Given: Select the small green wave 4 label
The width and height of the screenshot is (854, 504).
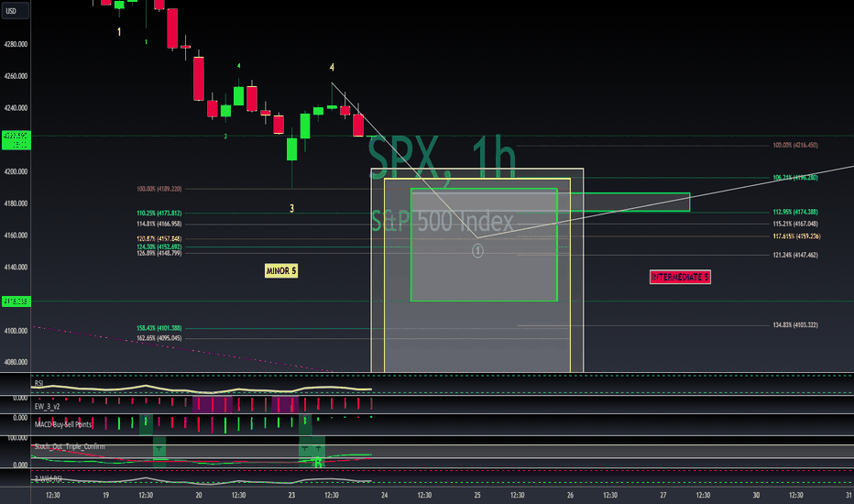Looking at the screenshot, I should coord(238,66).
